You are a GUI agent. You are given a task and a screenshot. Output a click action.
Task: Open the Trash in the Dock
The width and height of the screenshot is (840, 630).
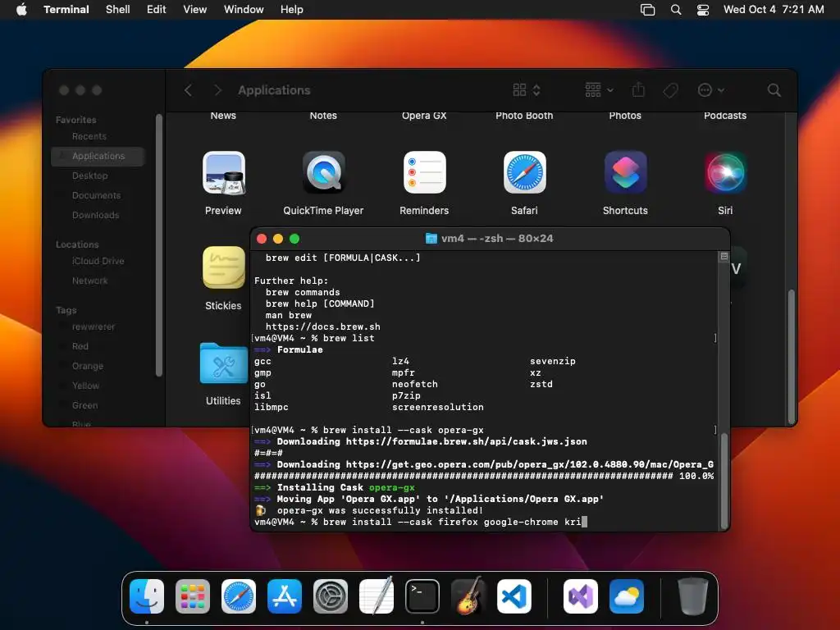[x=692, y=596]
